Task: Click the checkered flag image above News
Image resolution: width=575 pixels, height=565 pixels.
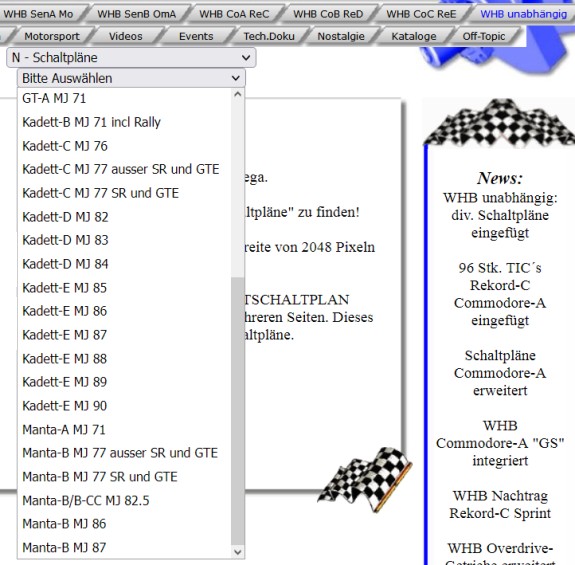Action: [x=499, y=122]
